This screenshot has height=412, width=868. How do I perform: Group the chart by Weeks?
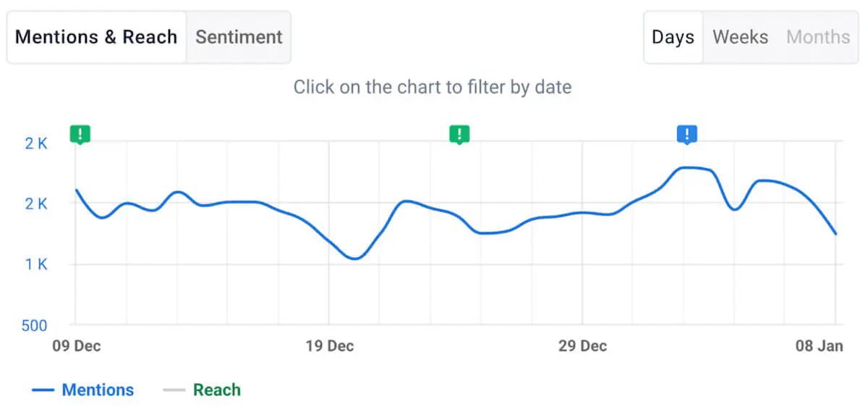point(740,37)
